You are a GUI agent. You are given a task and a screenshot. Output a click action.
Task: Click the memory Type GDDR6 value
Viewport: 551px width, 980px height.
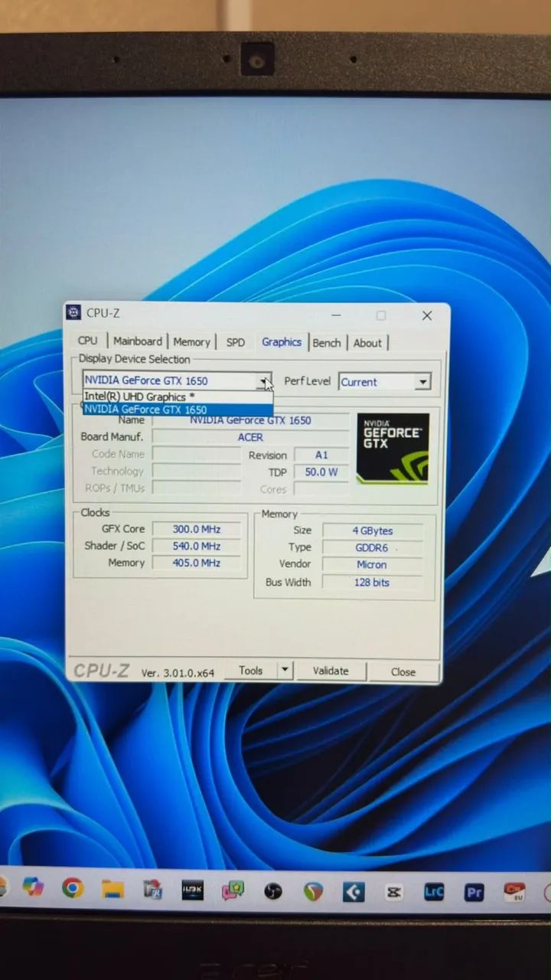click(x=373, y=547)
